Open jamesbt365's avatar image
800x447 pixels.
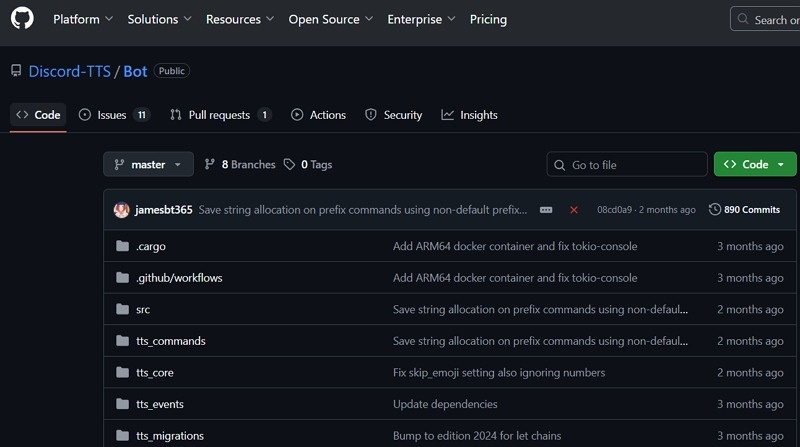pos(121,210)
